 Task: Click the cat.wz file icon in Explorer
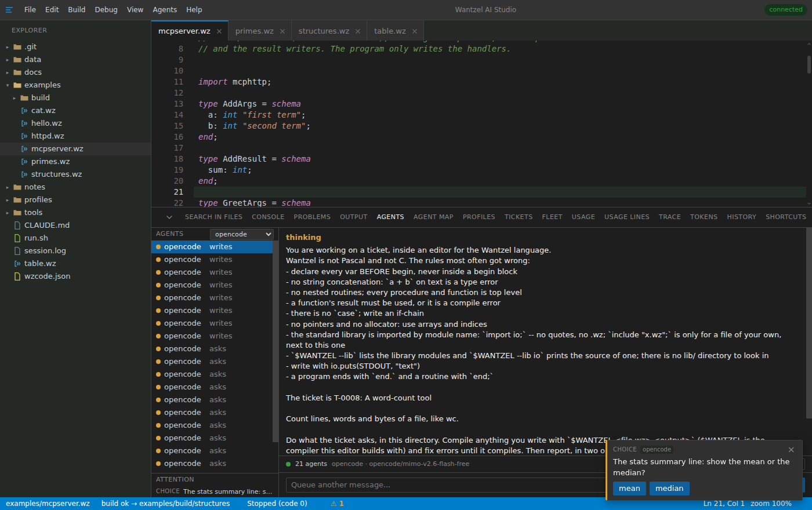(24, 111)
